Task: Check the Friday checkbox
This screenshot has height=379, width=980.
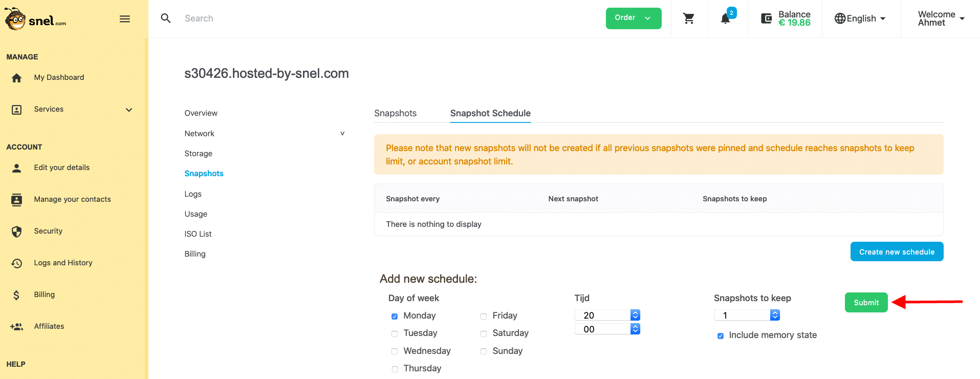Action: [x=484, y=317]
